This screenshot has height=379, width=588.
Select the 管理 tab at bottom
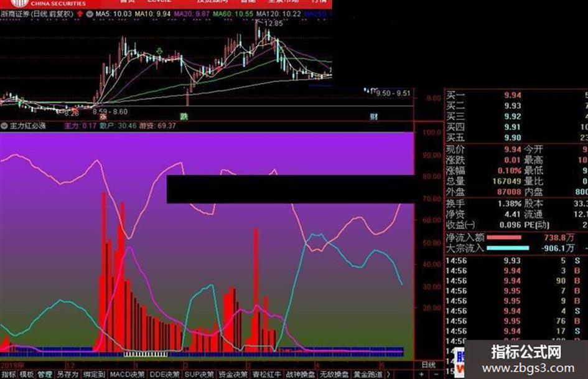point(45,374)
